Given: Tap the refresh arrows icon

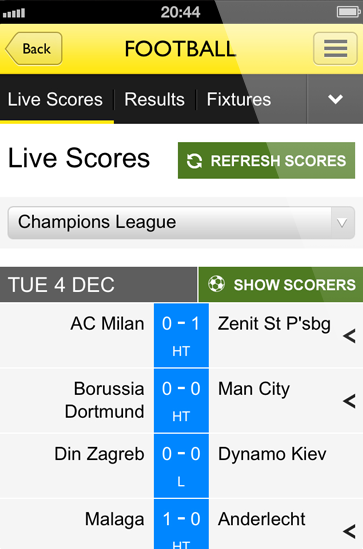Looking at the screenshot, I should point(194,161).
